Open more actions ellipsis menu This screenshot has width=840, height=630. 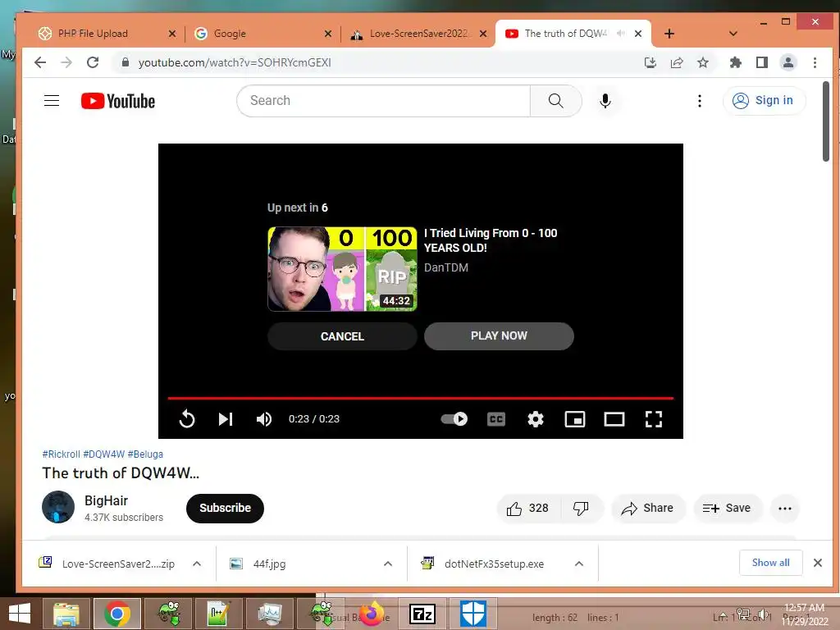pyautogui.click(x=785, y=509)
